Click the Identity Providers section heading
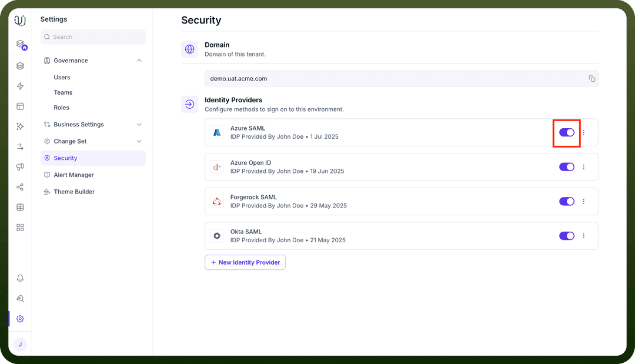635x364 pixels. click(x=233, y=100)
